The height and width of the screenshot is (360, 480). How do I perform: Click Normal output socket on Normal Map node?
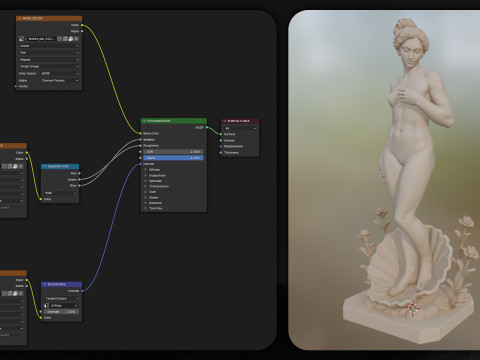click(x=82, y=291)
